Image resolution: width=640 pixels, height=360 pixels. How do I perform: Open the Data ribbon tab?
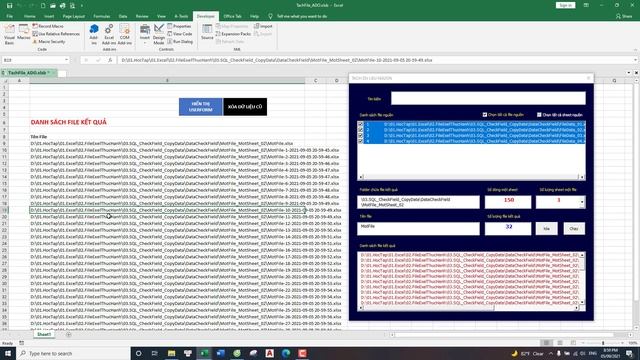point(123,16)
